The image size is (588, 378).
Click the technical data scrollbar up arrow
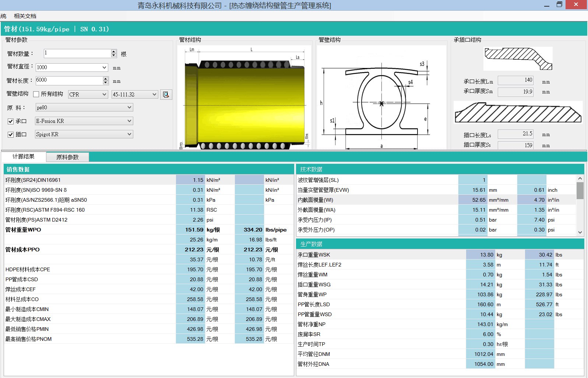pyautogui.click(x=580, y=179)
